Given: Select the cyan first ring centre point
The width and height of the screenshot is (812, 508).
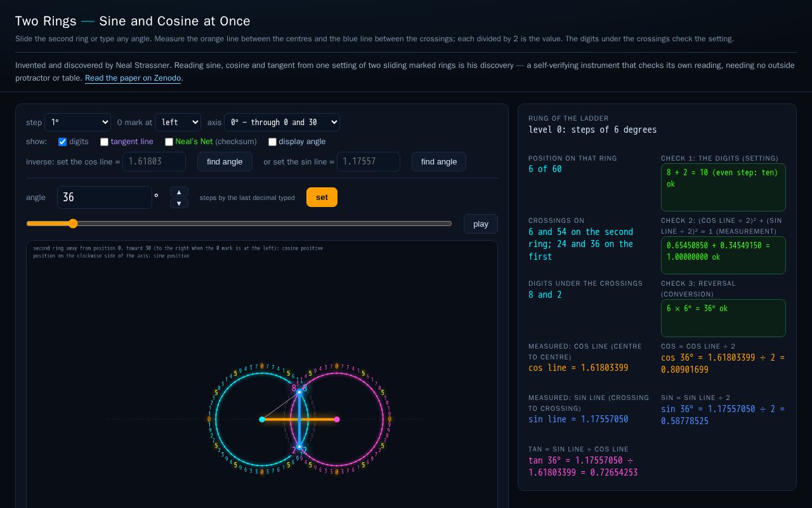Looking at the screenshot, I should [x=262, y=419].
